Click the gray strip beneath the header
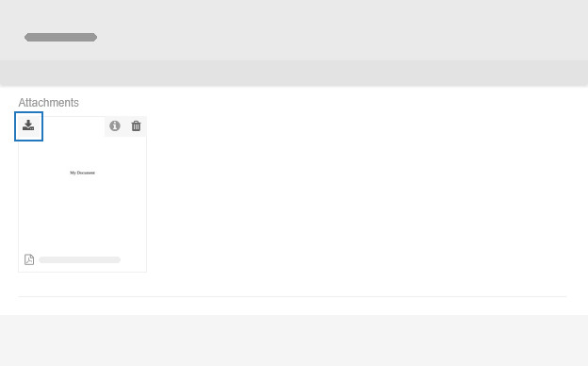Viewport: 588px width, 366px height. (x=294, y=73)
